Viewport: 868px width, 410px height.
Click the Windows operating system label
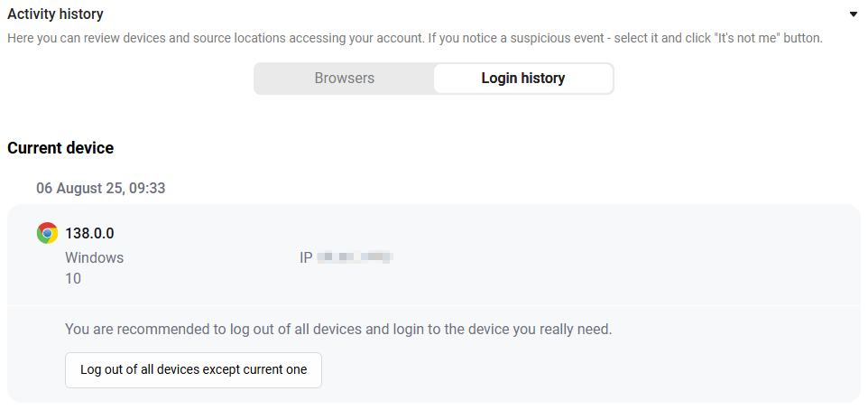[95, 257]
